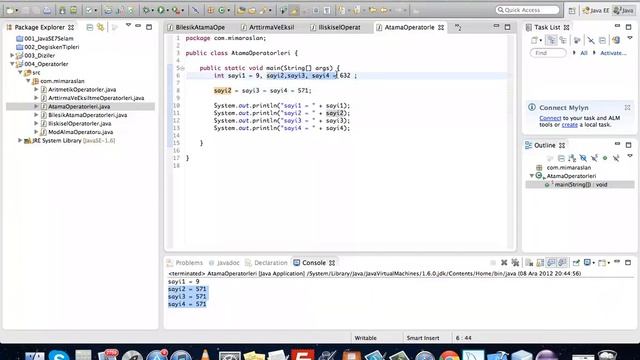
Task: Switch to the IliskiselOperat editor tab
Action: pos(339,27)
